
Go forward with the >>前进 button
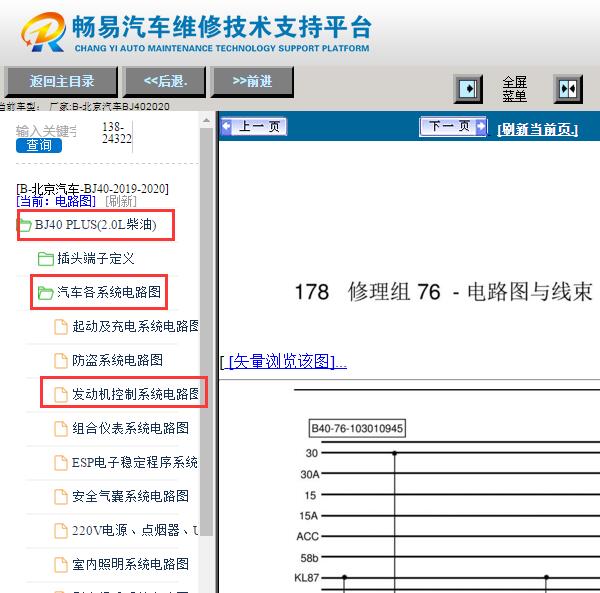pos(253,81)
